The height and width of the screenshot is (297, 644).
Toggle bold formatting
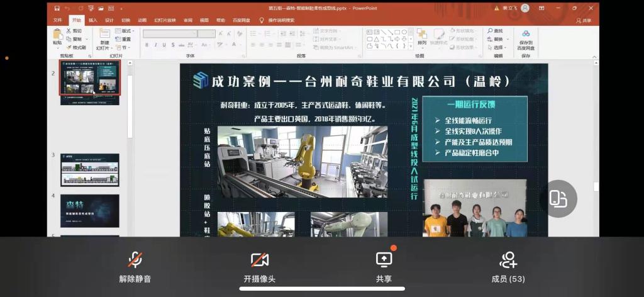point(147,45)
